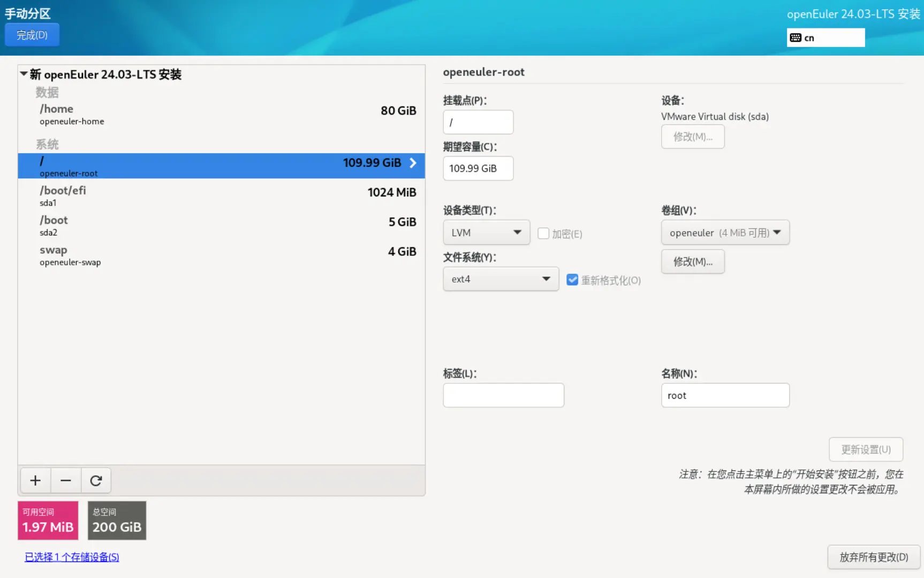Click the arrow on the selected root partition
Image resolution: width=924 pixels, height=578 pixels.
pyautogui.click(x=413, y=163)
